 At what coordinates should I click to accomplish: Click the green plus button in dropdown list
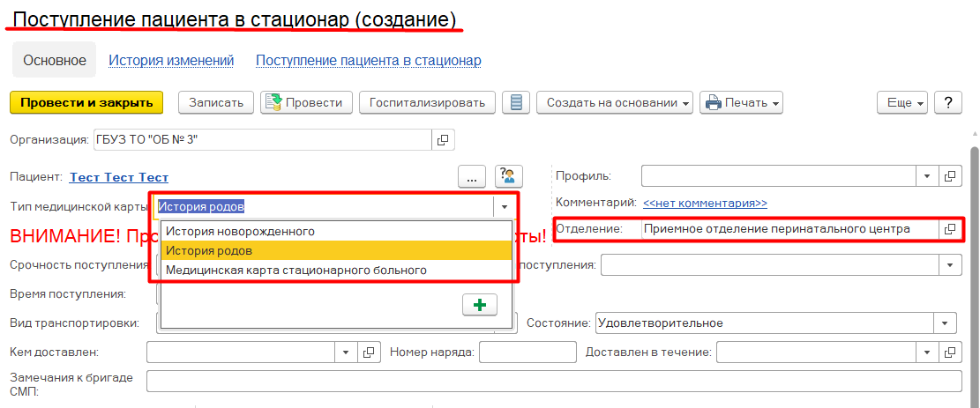point(479,304)
